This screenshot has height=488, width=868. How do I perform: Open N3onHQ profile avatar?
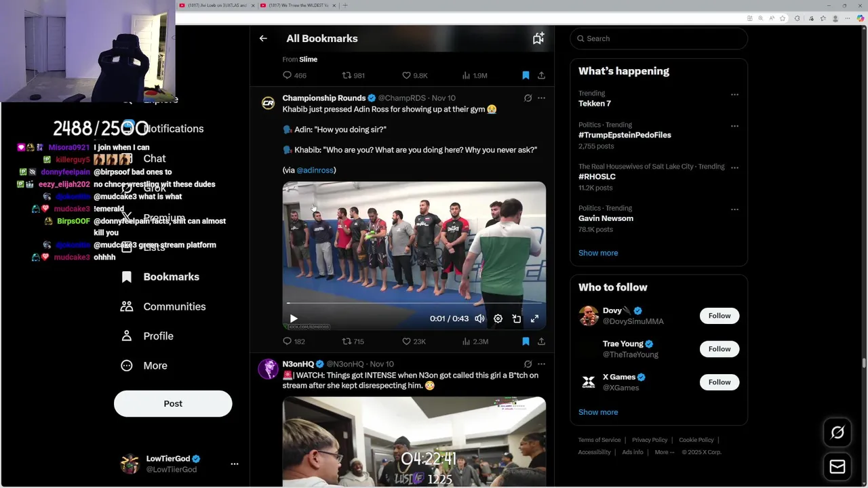point(269,369)
